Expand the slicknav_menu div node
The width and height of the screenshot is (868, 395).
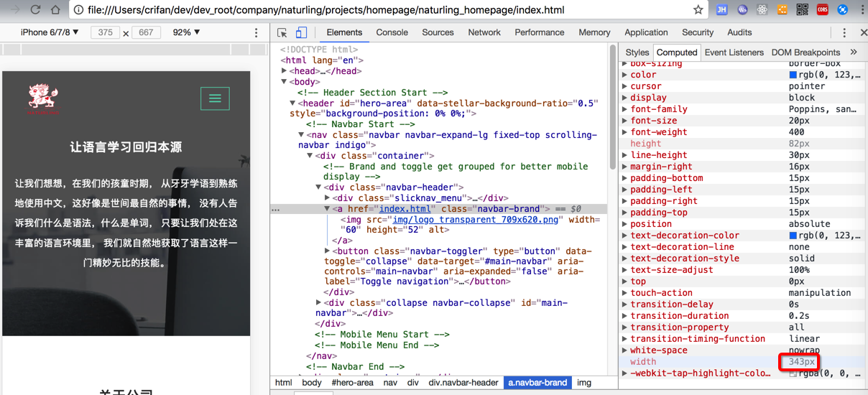[328, 198]
